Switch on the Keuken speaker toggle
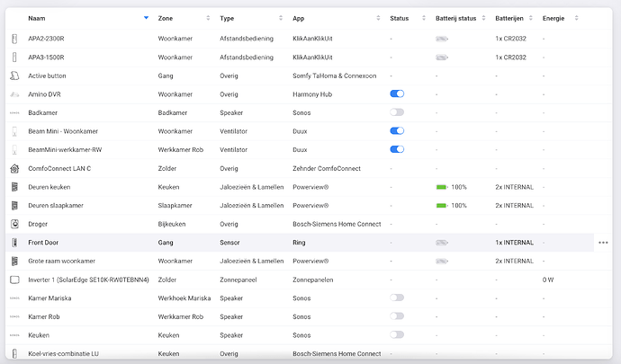Screen dimensions: 621x364 coord(397,334)
